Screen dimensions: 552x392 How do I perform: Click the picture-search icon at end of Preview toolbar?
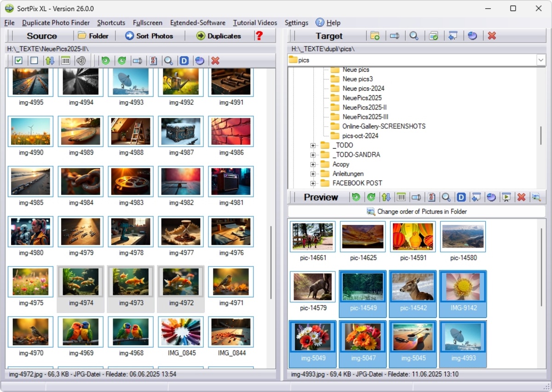[x=536, y=197]
